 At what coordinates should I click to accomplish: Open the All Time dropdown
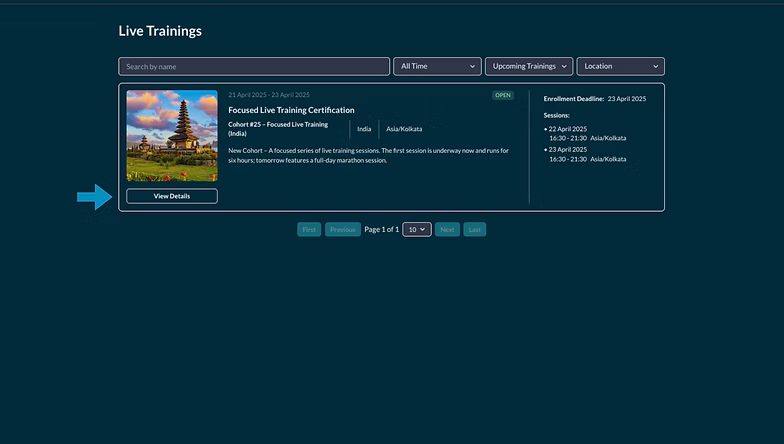click(x=438, y=66)
